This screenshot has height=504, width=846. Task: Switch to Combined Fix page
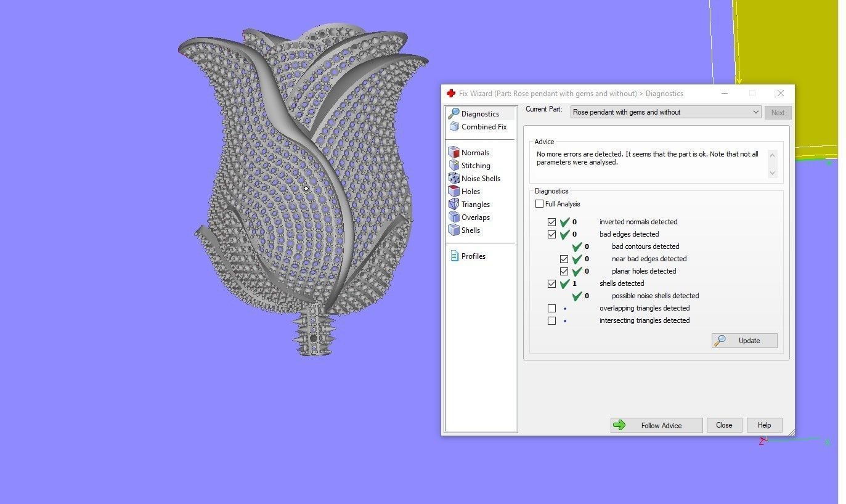[x=484, y=127]
